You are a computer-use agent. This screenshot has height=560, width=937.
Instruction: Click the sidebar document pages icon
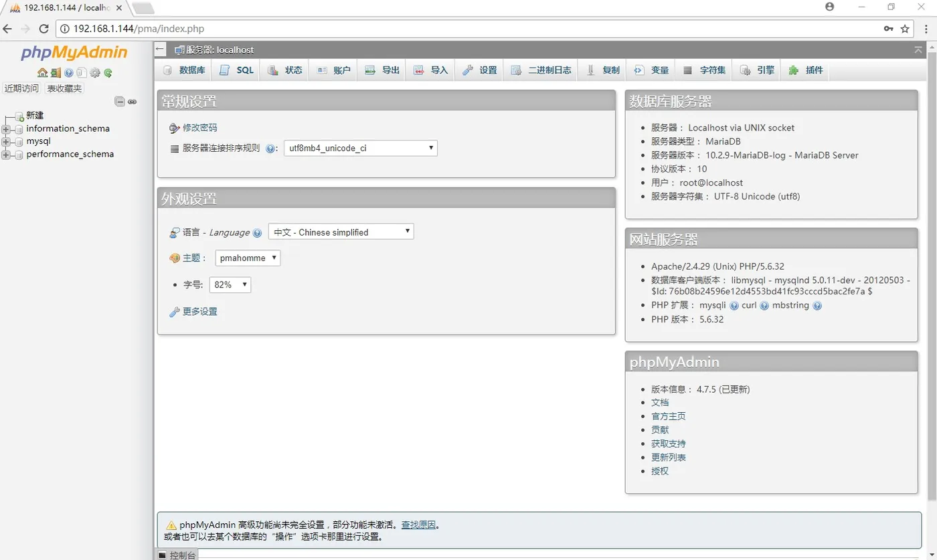[81, 73]
